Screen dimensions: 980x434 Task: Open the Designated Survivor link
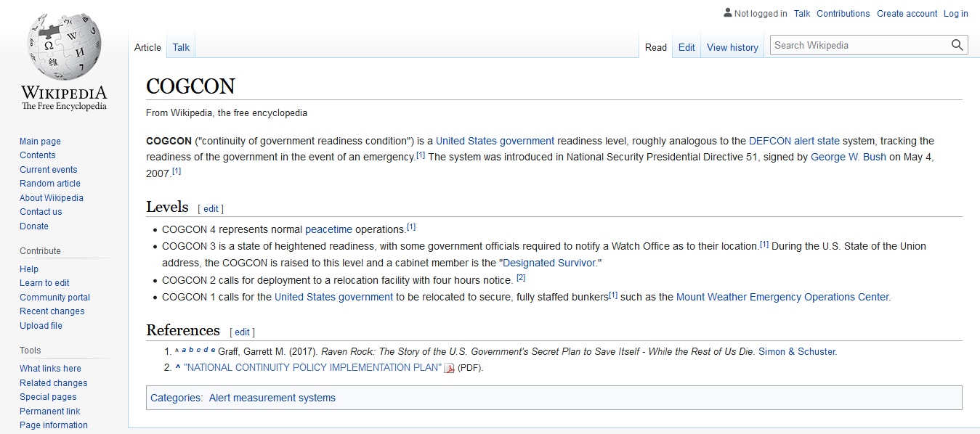coord(548,263)
